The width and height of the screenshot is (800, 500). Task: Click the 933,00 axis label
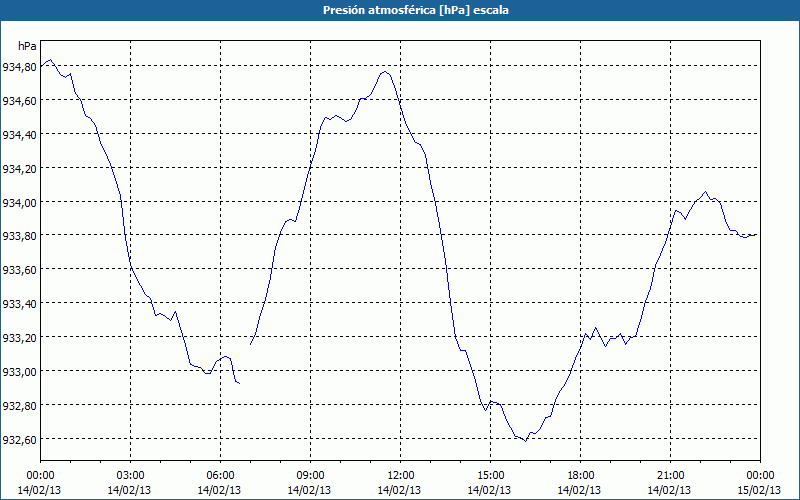19,371
